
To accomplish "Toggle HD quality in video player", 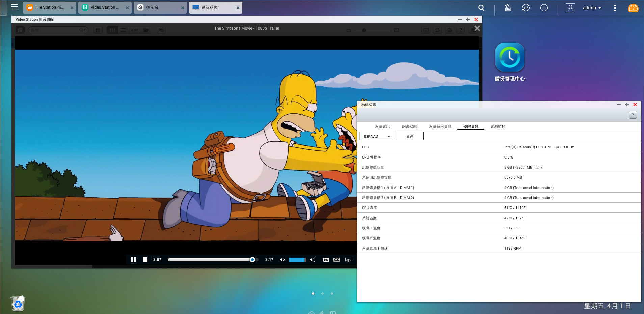I will tap(326, 260).
